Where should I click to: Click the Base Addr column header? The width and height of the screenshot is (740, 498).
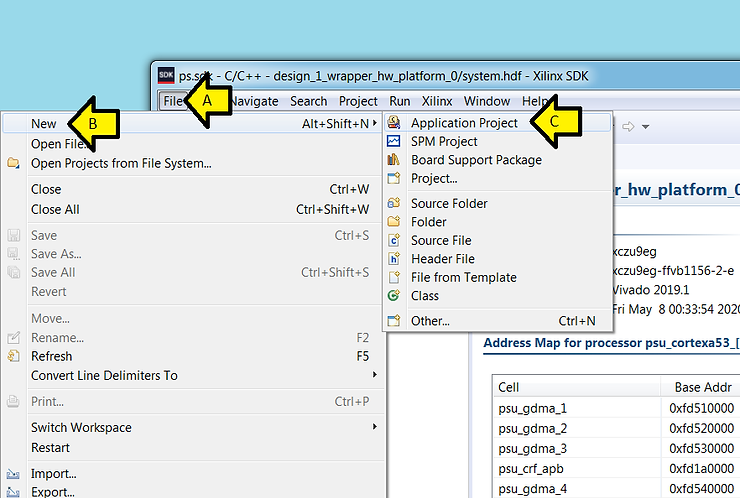[700, 387]
